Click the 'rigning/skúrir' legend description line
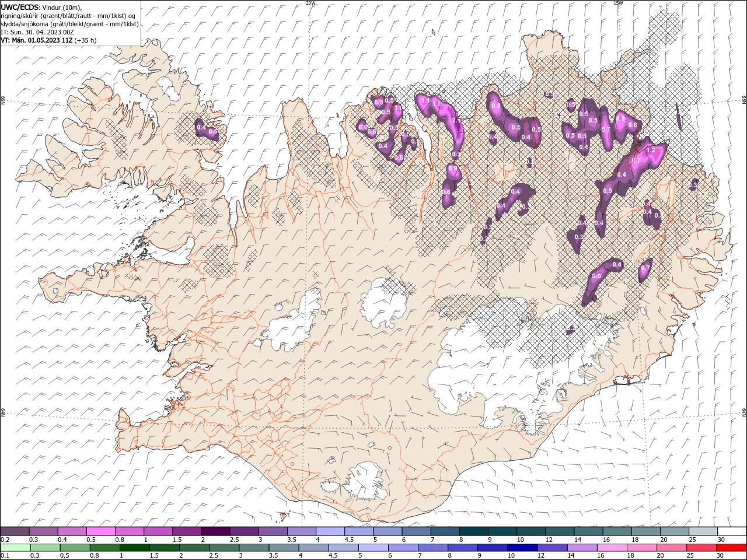747x560 pixels. pyautogui.click(x=68, y=16)
